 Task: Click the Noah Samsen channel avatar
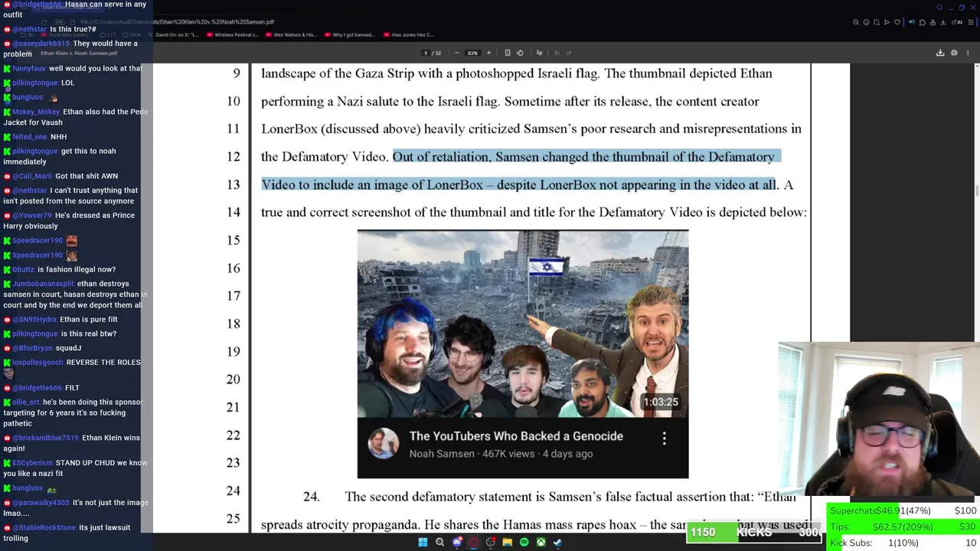tap(384, 444)
